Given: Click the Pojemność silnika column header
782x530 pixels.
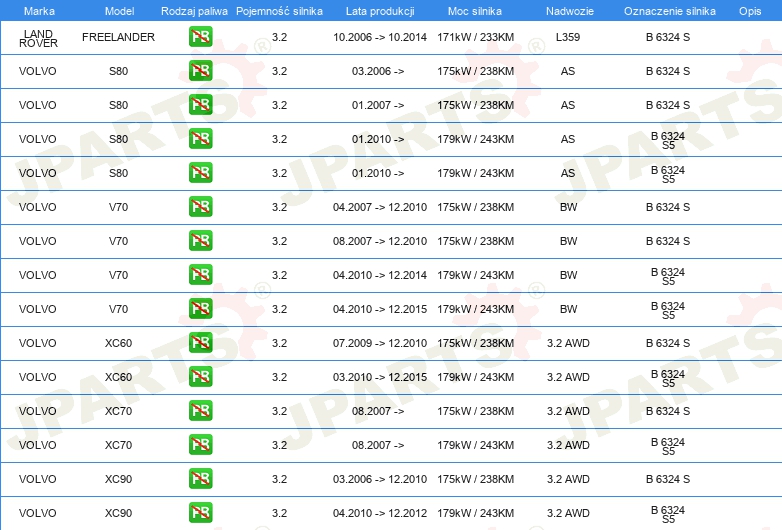Looking at the screenshot, I should pyautogui.click(x=279, y=11).
